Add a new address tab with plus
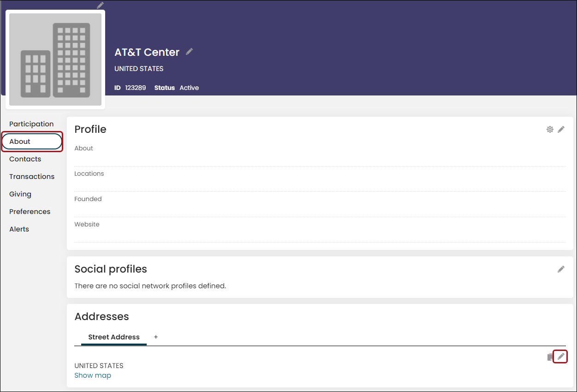This screenshot has height=392, width=577. point(156,337)
